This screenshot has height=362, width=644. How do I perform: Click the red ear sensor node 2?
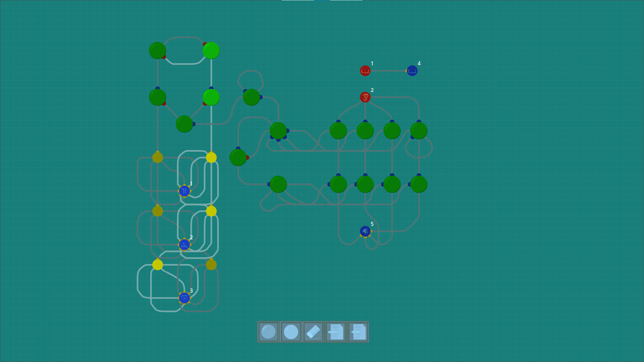tap(365, 97)
